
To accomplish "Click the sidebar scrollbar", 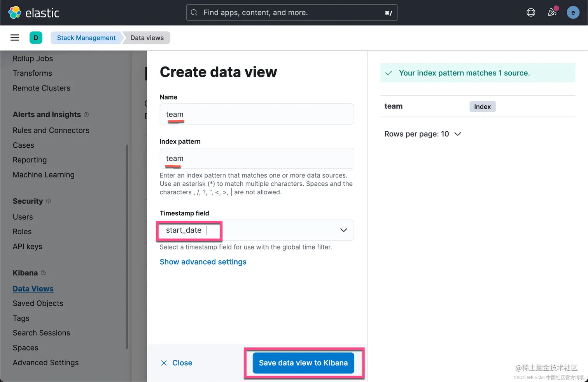I will [127, 247].
